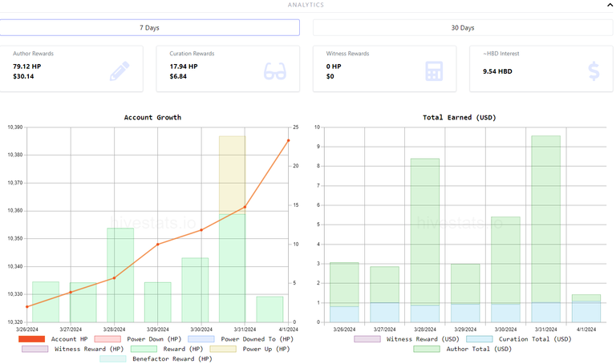Switch to the 30 Days tab
This screenshot has height=364, width=616.
(463, 27)
